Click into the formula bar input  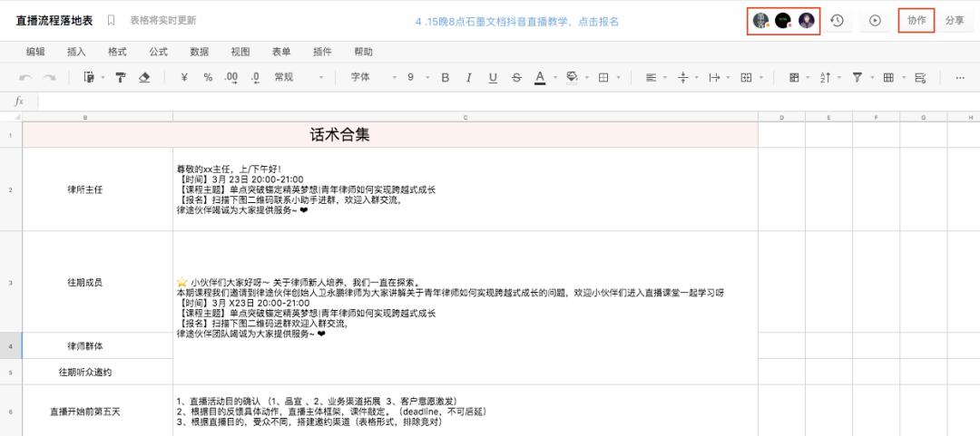508,102
